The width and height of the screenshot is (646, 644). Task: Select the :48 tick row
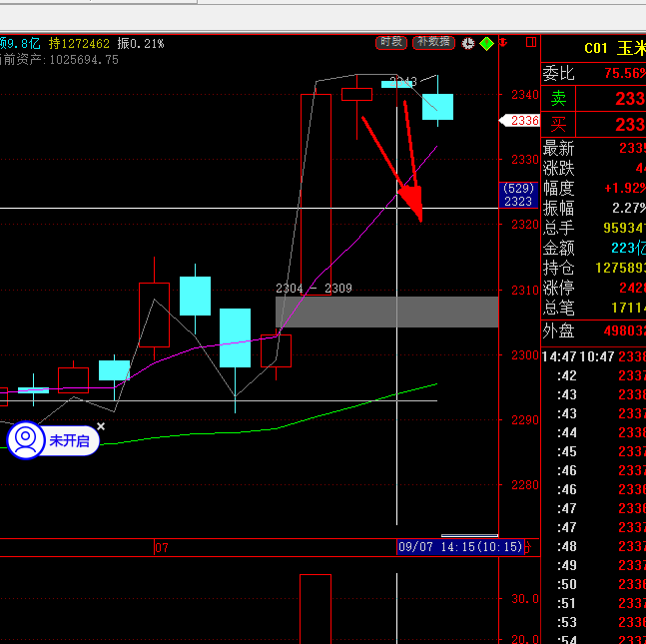tap(594, 546)
